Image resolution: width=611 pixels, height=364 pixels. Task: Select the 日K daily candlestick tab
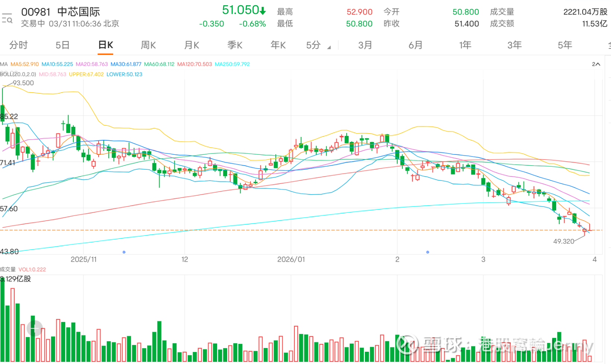[106, 45]
